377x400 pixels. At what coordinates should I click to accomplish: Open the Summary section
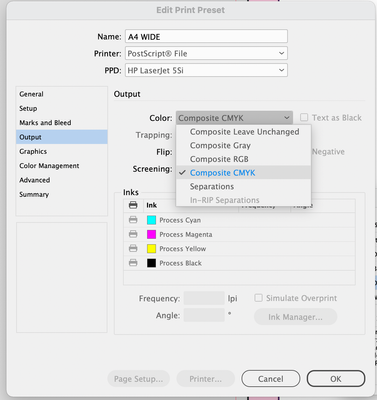click(x=62, y=194)
